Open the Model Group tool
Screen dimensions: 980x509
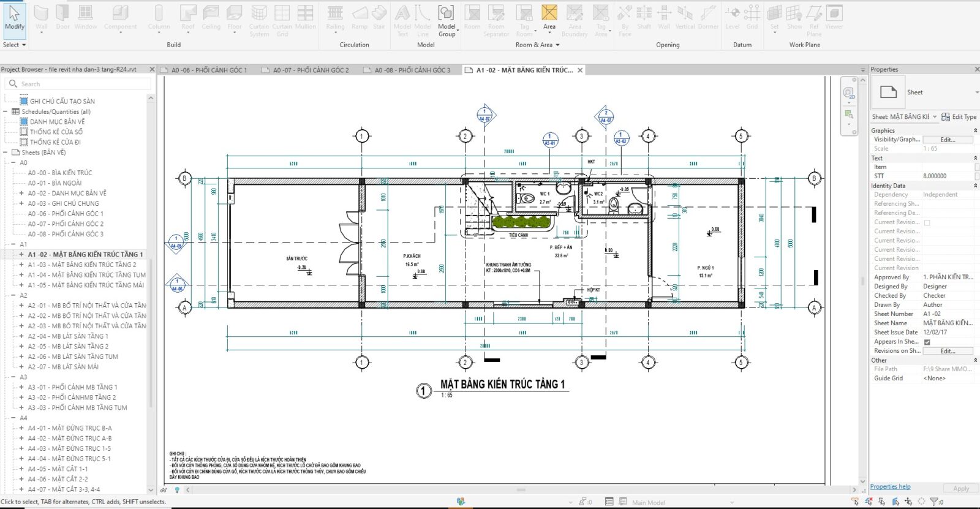point(447,21)
